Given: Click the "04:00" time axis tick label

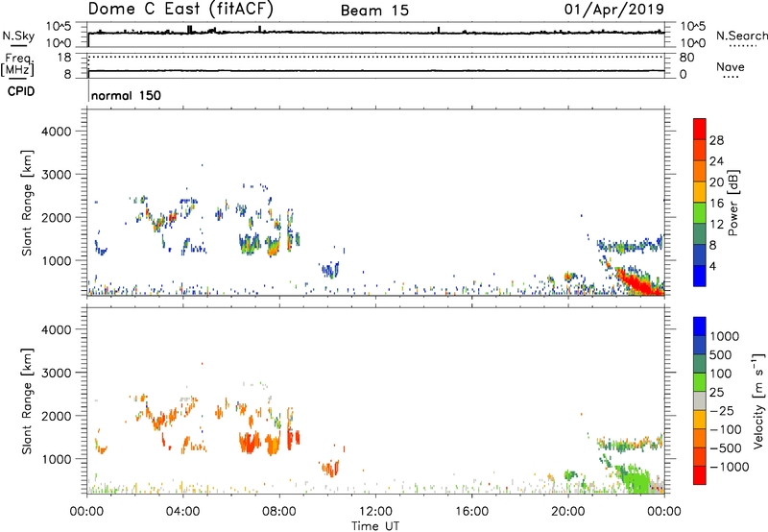Looking at the screenshot, I should coord(183,512).
